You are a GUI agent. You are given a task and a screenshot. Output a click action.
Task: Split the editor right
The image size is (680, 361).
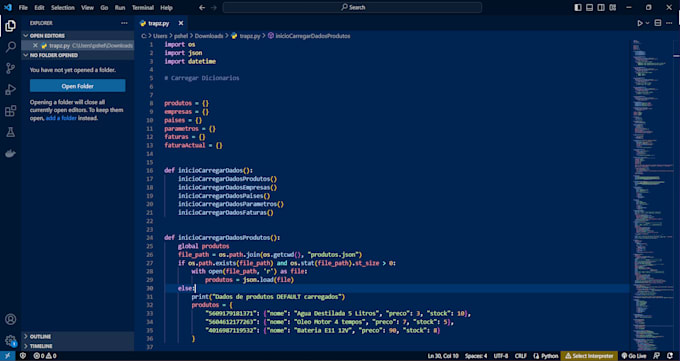click(658, 23)
